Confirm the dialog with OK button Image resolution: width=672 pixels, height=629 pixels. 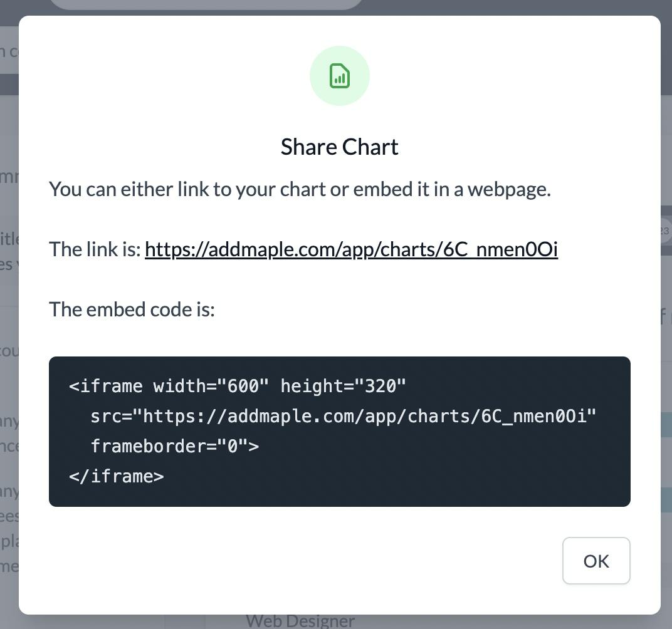click(596, 561)
